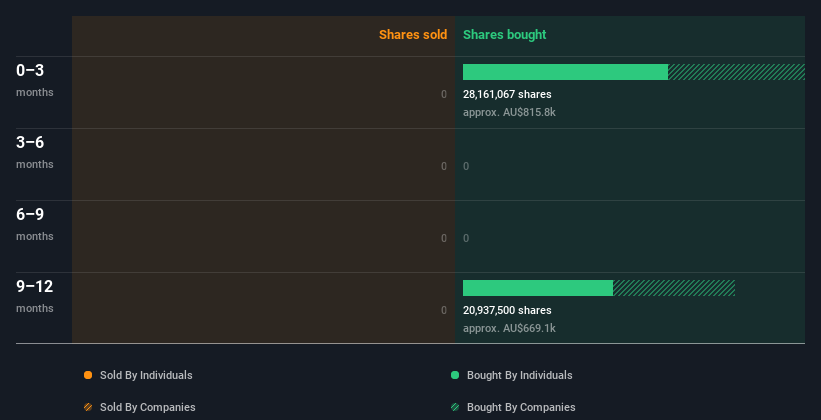The width and height of the screenshot is (821, 420).
Task: Click shares sold zero in 0–3 months row
Action: point(444,94)
